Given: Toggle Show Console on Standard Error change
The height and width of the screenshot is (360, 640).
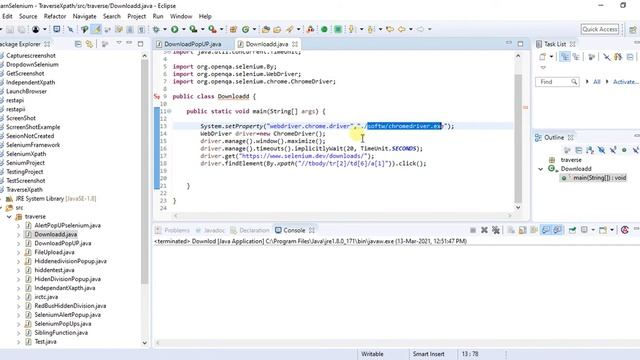Looking at the screenshot, I should [557, 231].
